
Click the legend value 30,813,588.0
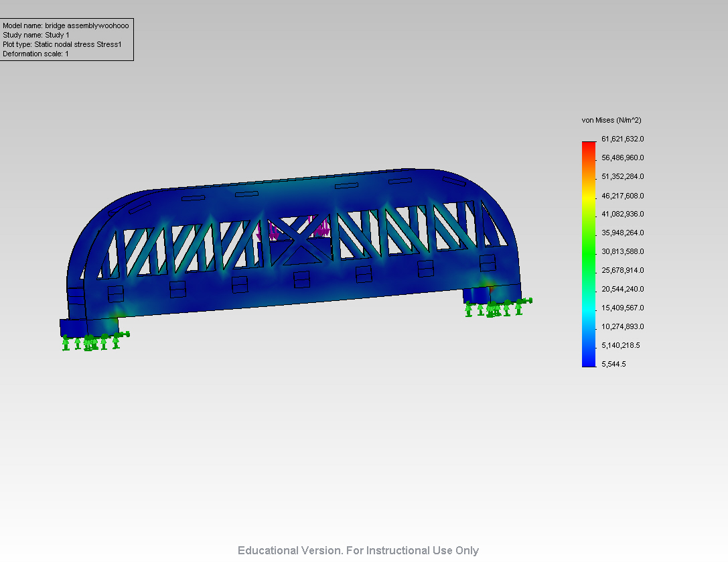pos(623,251)
